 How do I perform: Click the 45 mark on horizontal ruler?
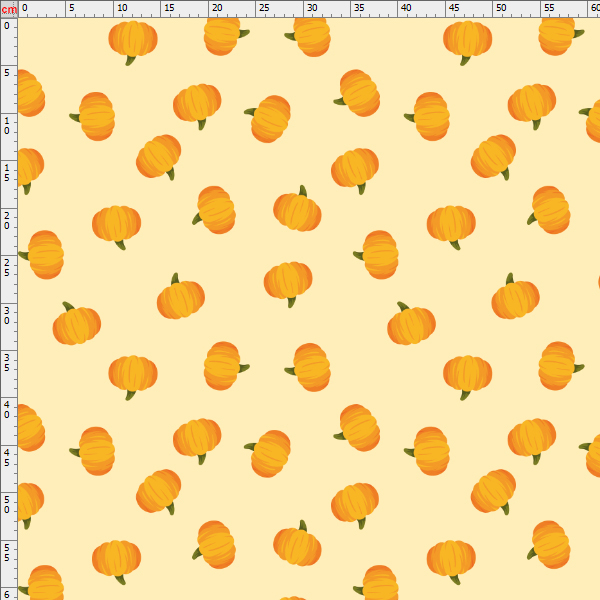pos(454,8)
